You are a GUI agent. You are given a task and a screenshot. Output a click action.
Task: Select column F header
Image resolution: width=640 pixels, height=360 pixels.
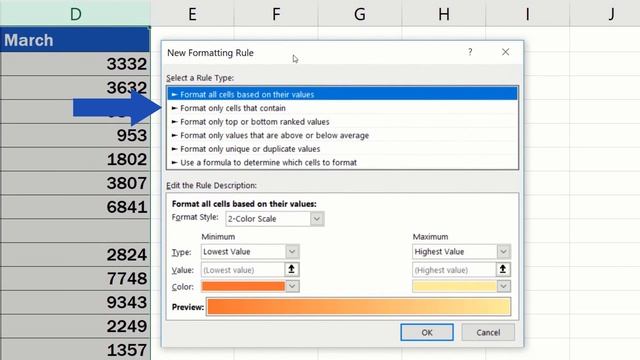pos(276,14)
